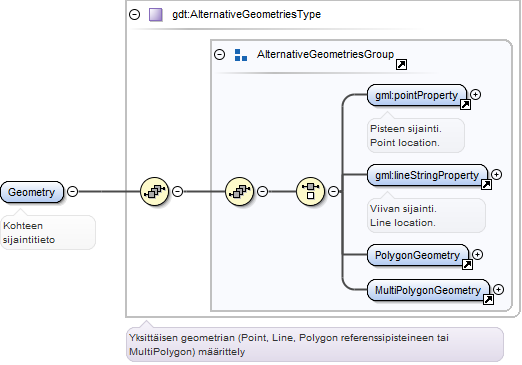The height and width of the screenshot is (365, 522).
Task: Click the choice compositor icon
Action: click(x=310, y=191)
